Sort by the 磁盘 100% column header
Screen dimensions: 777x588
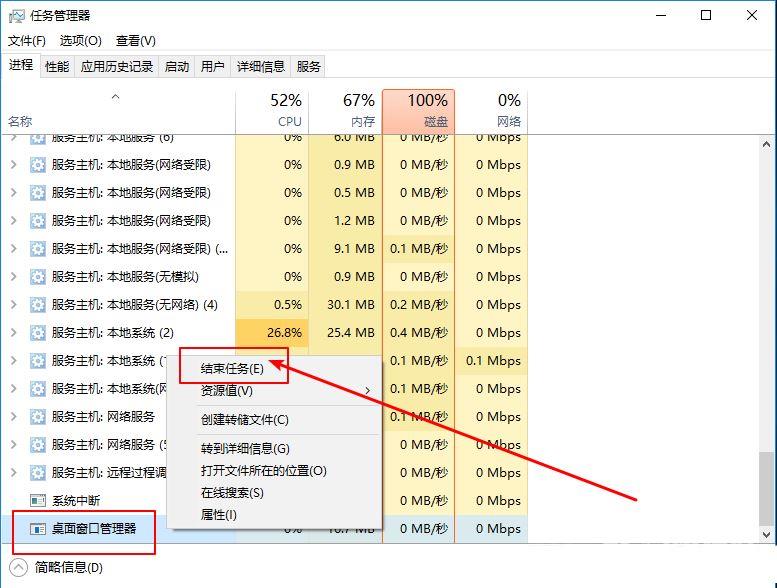pyautogui.click(x=419, y=111)
